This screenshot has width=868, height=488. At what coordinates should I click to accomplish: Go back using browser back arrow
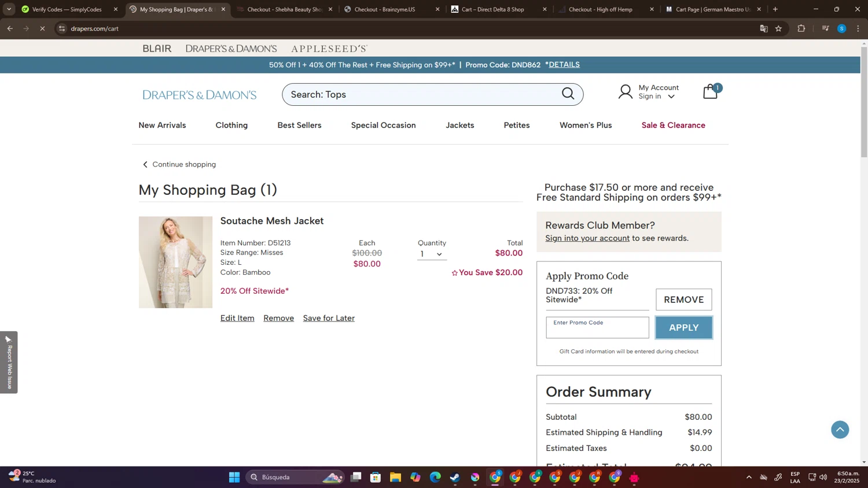pos(10,28)
